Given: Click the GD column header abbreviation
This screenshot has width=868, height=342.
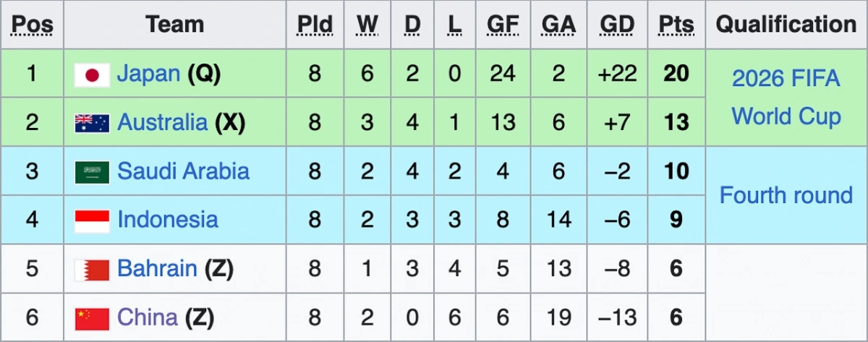Looking at the screenshot, I should pos(617,25).
